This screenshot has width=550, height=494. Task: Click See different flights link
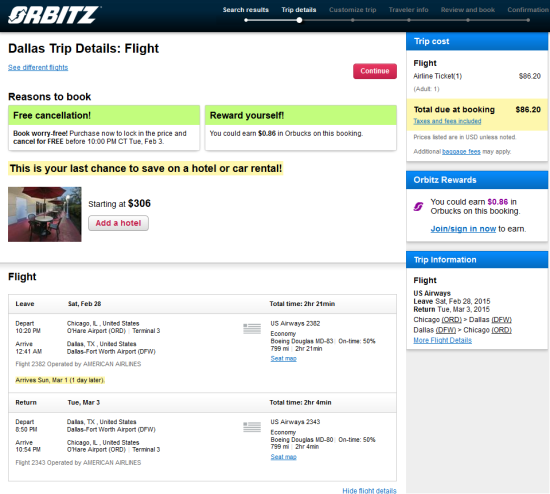38,67
